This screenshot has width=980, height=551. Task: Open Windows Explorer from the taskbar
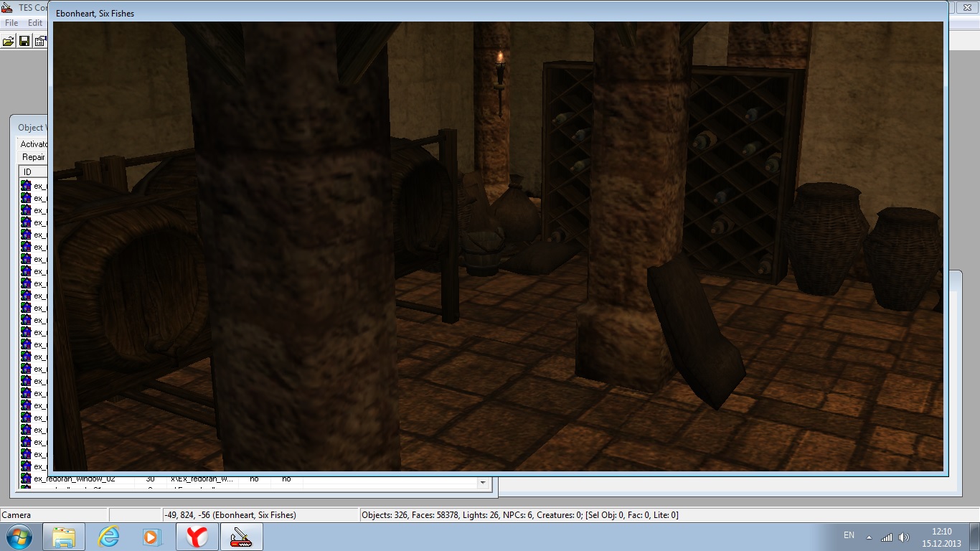pyautogui.click(x=64, y=537)
